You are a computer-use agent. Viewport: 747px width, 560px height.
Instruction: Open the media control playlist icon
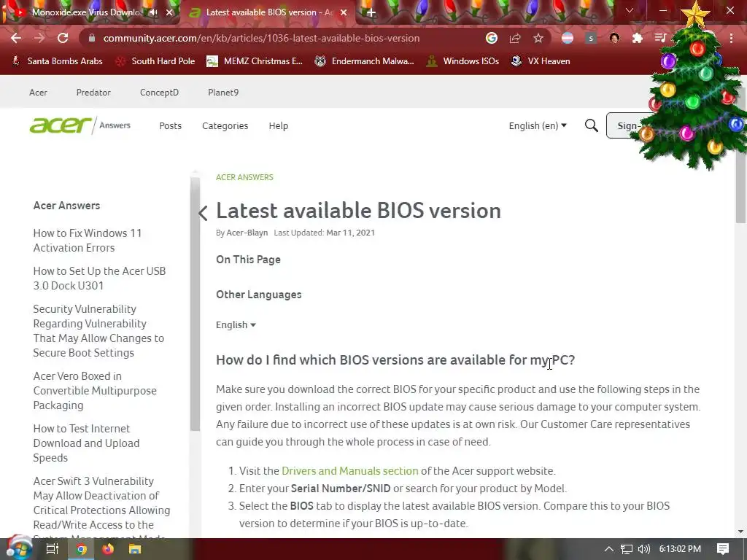(660, 38)
